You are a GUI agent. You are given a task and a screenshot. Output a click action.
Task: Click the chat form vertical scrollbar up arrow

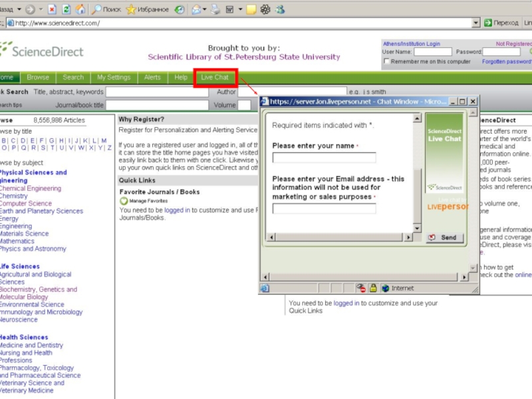pyautogui.click(x=418, y=118)
